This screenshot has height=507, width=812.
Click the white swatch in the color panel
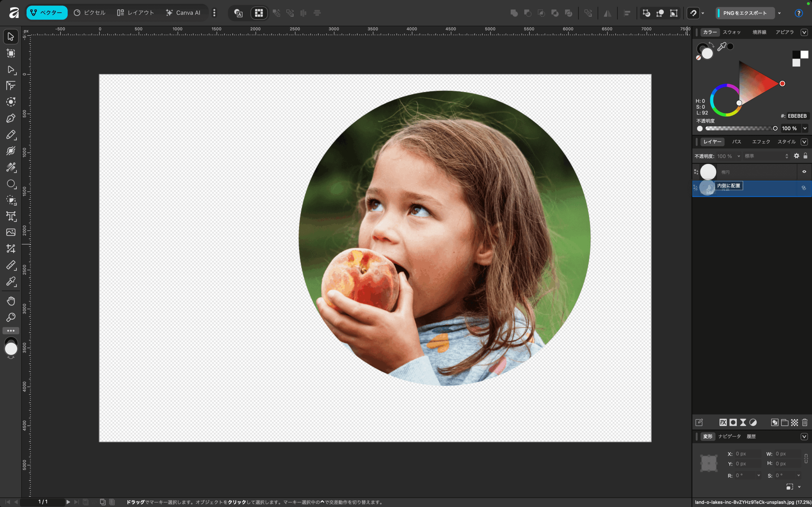coord(804,54)
